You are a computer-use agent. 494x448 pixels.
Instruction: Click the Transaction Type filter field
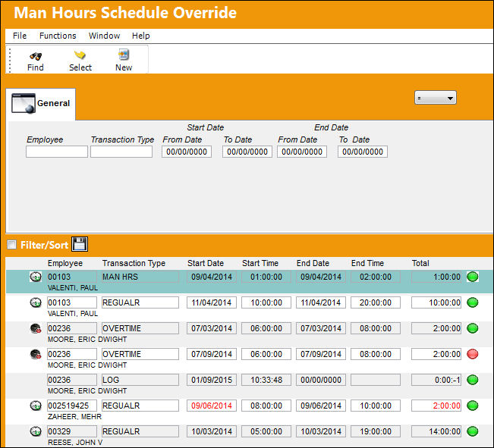pos(121,152)
